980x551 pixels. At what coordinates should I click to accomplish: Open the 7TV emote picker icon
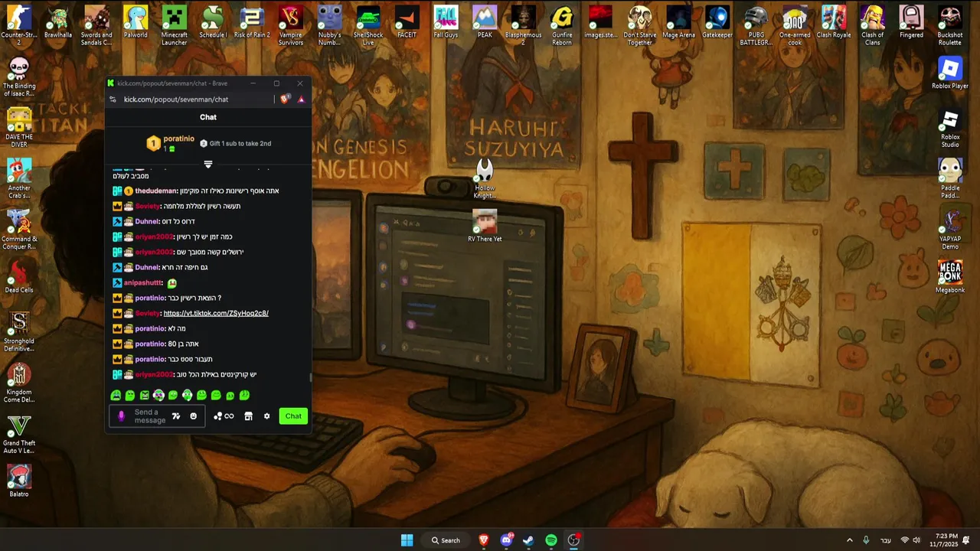pyautogui.click(x=176, y=416)
